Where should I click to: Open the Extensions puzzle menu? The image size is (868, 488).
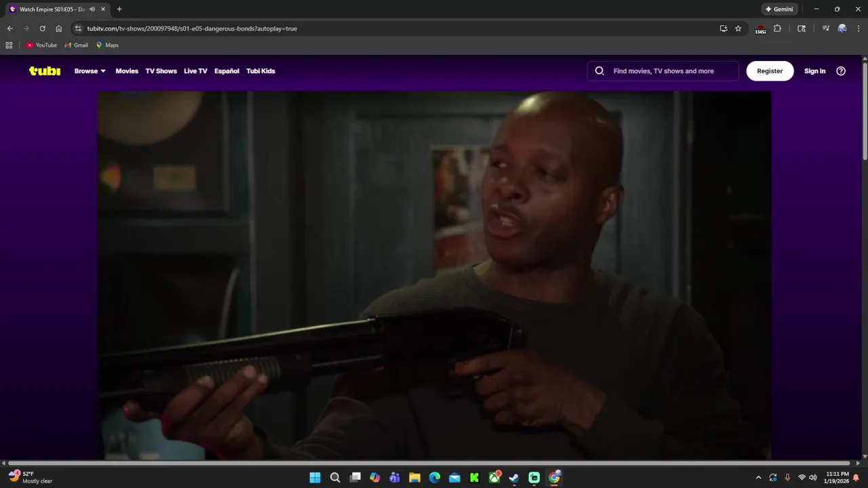(x=777, y=28)
